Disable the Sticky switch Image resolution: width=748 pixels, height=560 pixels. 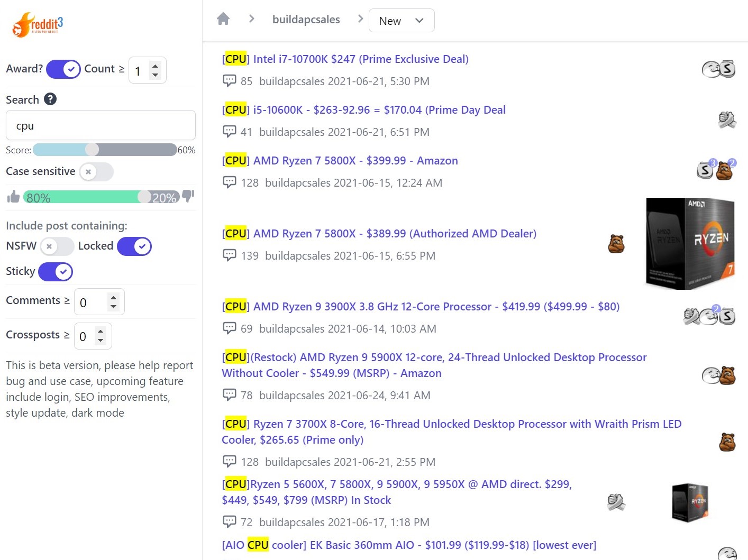[56, 272]
